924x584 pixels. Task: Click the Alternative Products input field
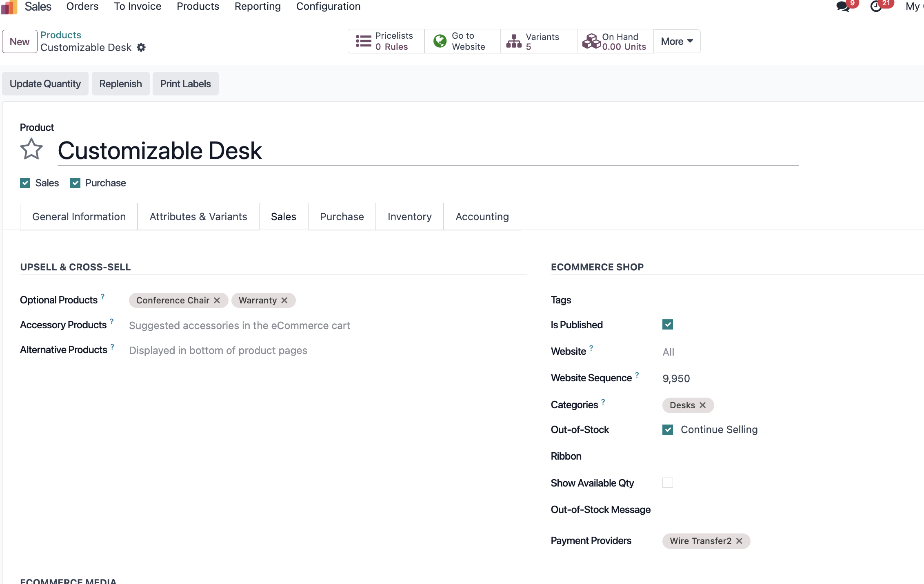pyautogui.click(x=328, y=350)
